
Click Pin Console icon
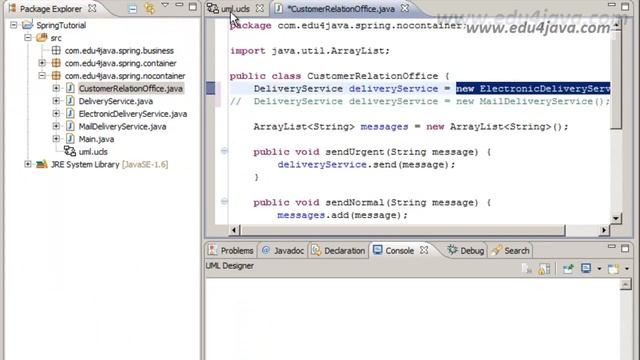[x=568, y=269]
